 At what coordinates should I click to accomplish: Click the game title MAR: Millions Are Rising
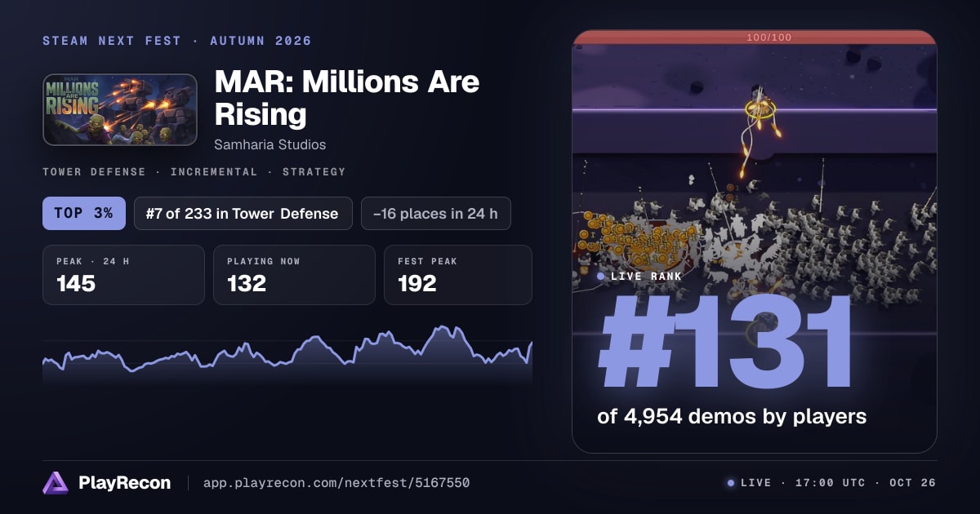click(347, 98)
